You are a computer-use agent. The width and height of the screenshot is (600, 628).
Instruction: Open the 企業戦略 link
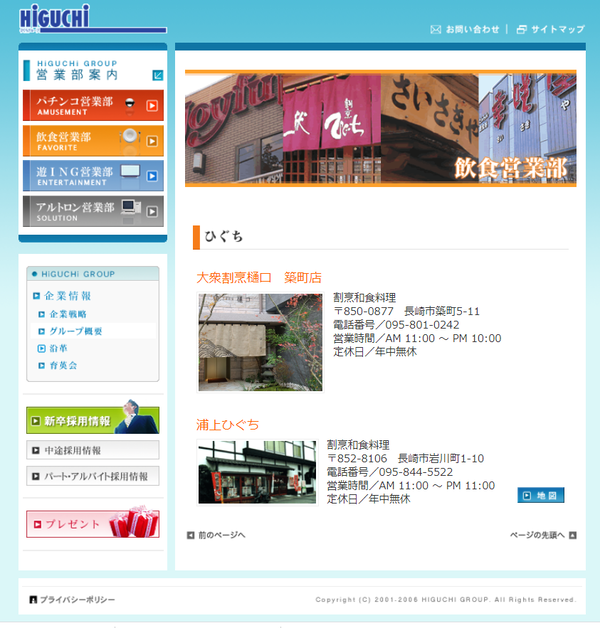(68, 314)
